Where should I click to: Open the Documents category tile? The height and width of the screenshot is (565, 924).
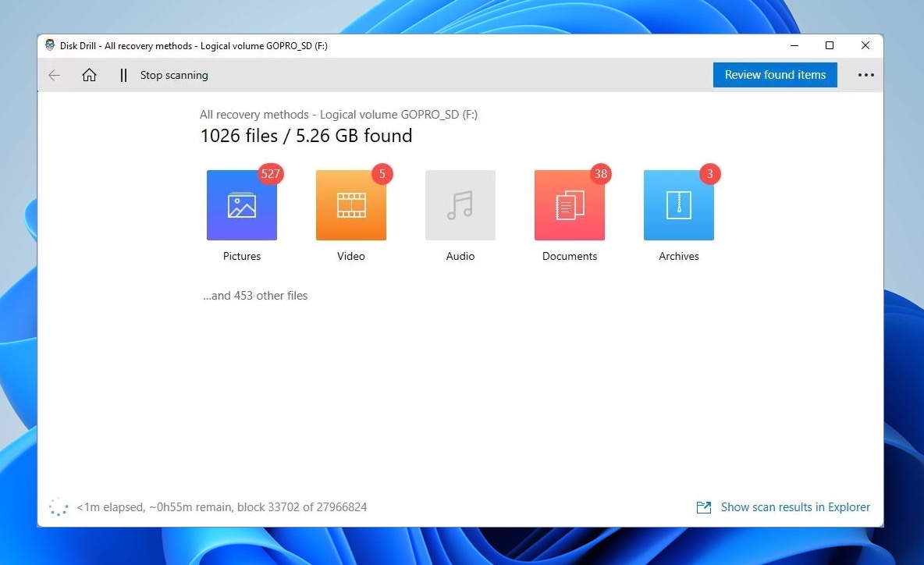(x=569, y=205)
